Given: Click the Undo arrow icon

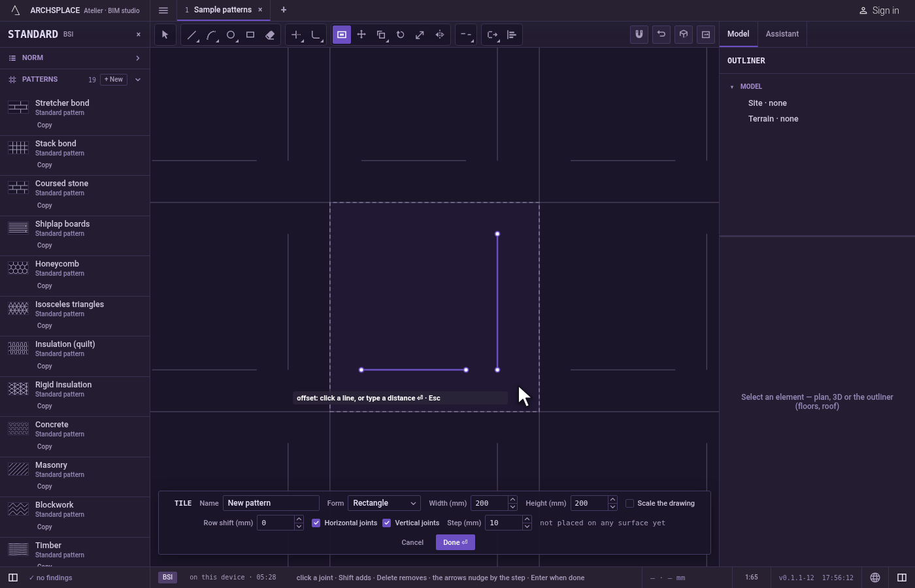Looking at the screenshot, I should point(661,34).
